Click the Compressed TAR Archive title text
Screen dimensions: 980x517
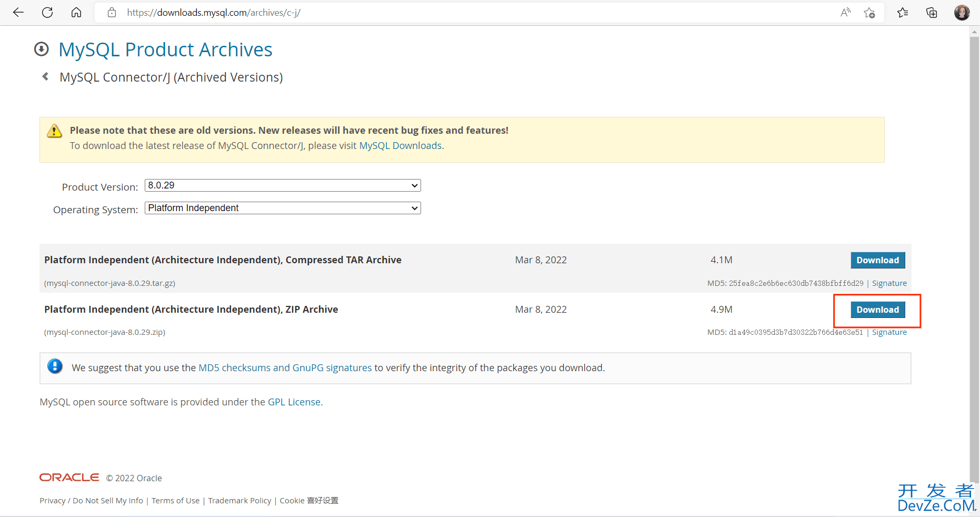click(x=223, y=260)
